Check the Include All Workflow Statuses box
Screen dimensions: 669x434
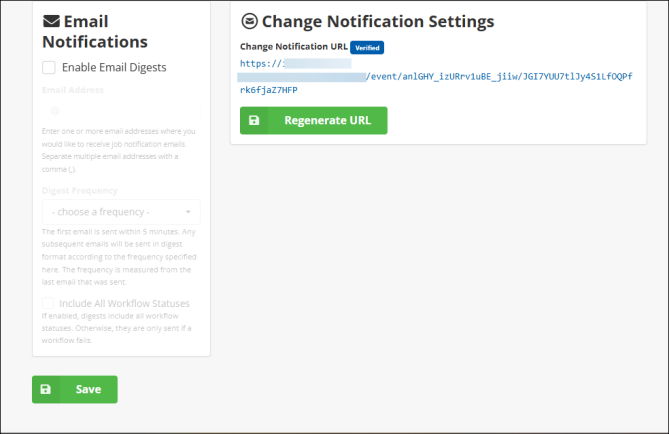tap(49, 303)
